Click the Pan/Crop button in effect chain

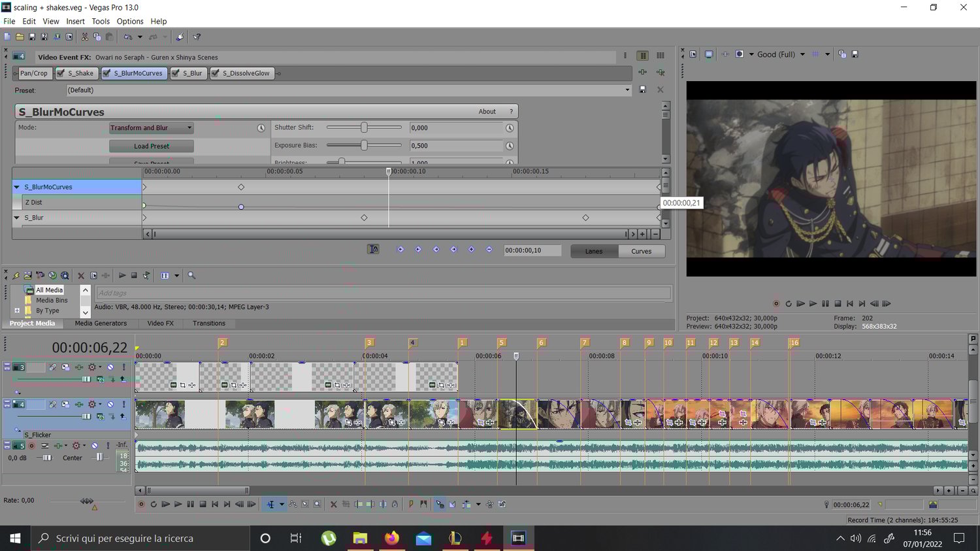coord(33,73)
